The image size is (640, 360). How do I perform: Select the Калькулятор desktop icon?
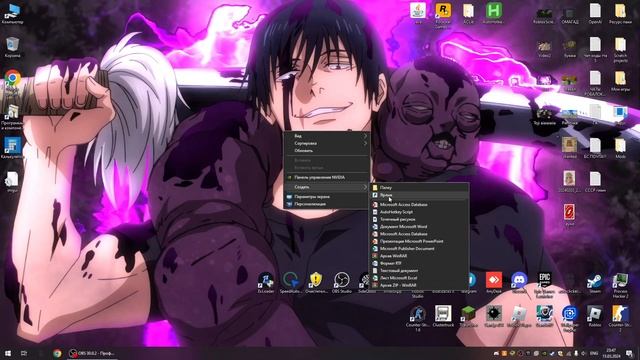click(12, 148)
